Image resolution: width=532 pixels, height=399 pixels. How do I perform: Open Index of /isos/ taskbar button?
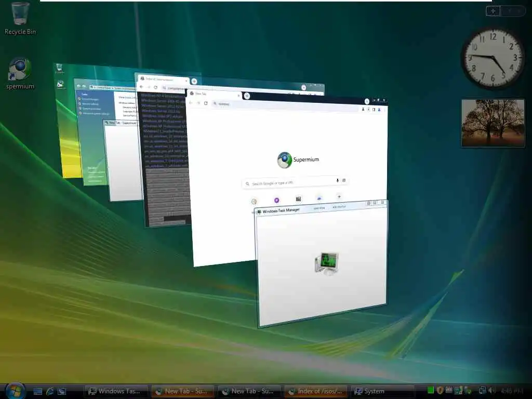[x=315, y=391]
